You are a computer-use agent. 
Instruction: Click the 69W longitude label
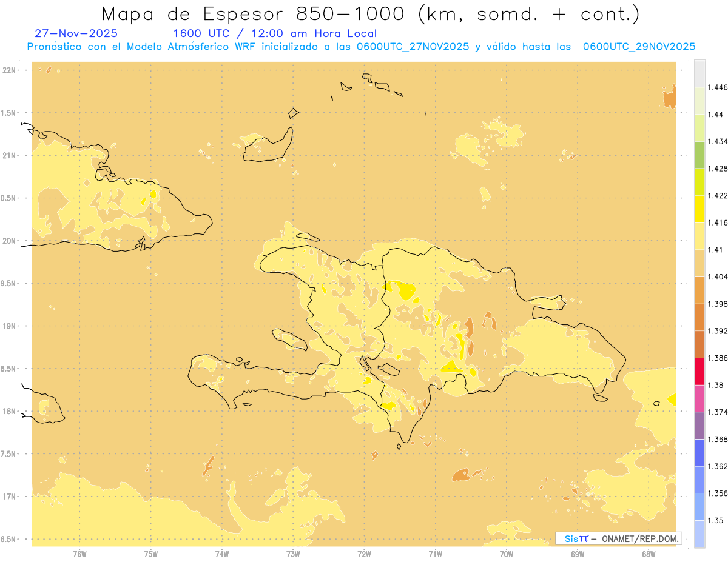click(578, 554)
